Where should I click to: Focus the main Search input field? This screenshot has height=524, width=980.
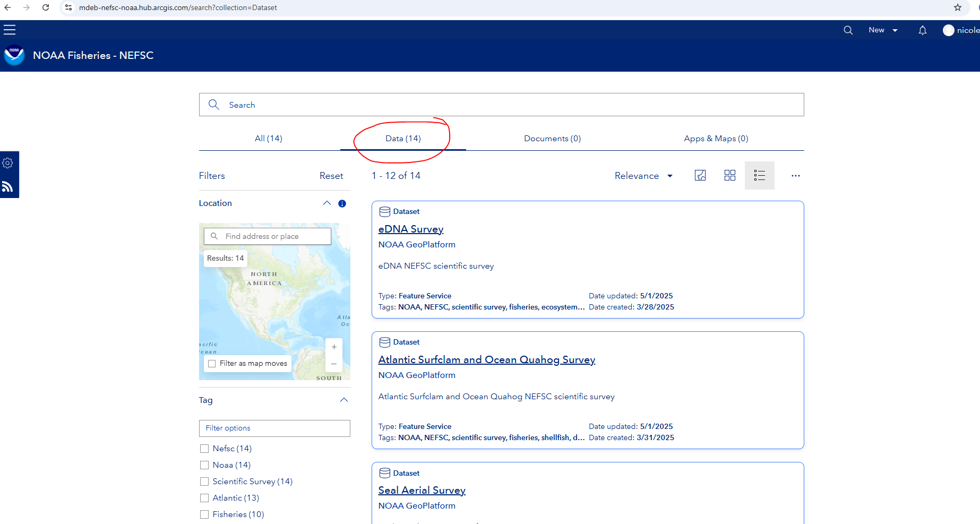coord(502,105)
